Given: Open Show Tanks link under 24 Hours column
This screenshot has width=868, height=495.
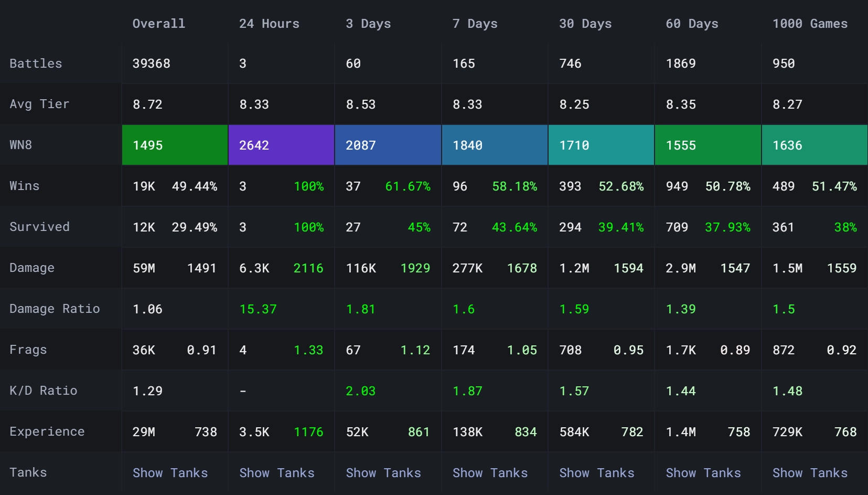Looking at the screenshot, I should coord(277,473).
